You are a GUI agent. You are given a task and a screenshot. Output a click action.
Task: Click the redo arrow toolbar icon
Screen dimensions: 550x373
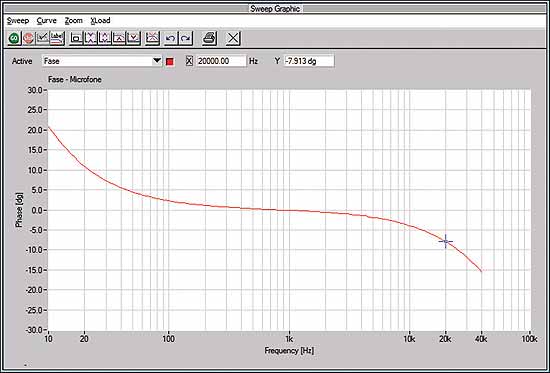pos(186,38)
